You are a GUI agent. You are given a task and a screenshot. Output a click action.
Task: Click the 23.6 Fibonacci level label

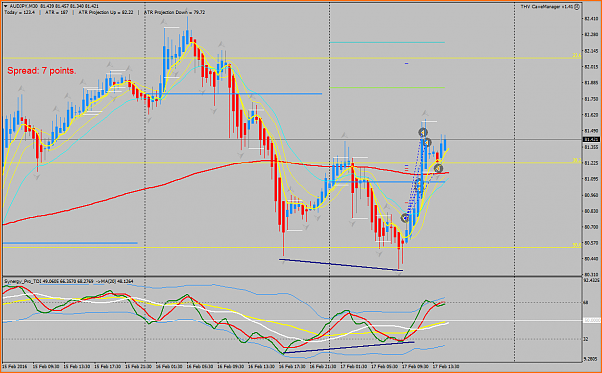click(x=577, y=56)
